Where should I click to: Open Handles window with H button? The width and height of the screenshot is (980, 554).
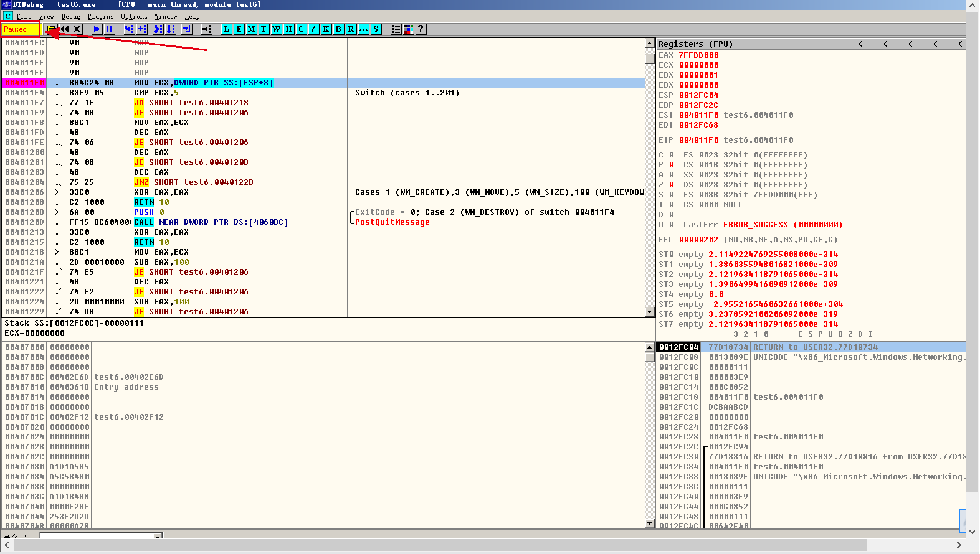click(x=288, y=29)
